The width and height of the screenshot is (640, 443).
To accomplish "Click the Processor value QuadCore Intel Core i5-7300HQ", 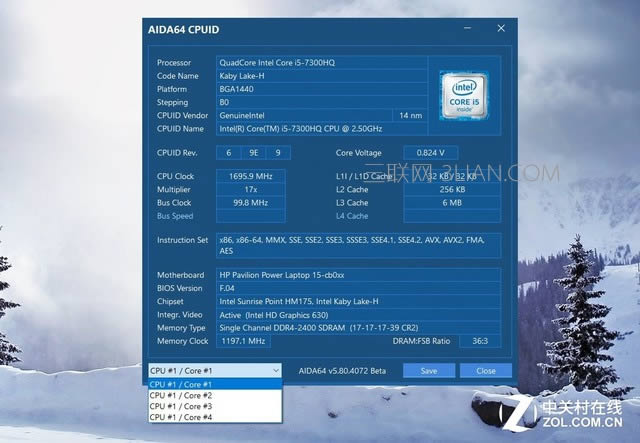I will (x=322, y=62).
